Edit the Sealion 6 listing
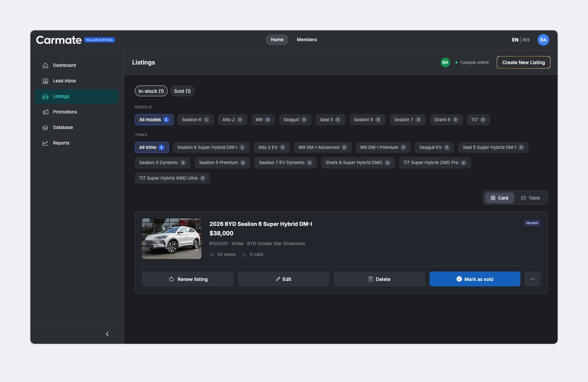The image size is (588, 382). 284,279
